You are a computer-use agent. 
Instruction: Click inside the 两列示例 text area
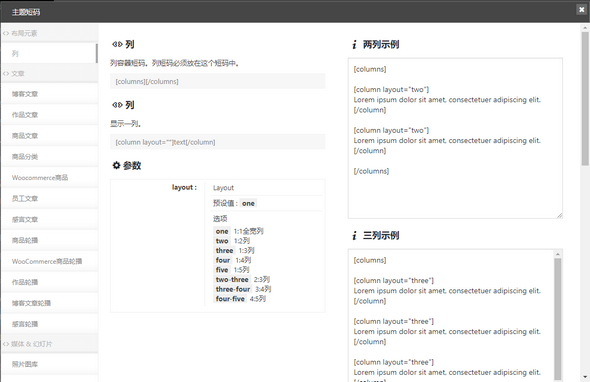tap(455, 138)
